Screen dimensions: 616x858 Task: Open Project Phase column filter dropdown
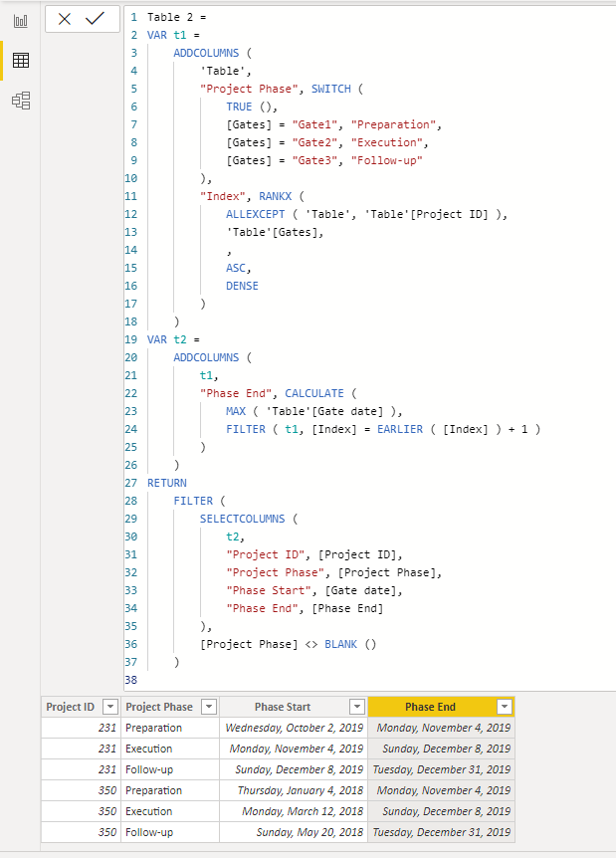pyautogui.click(x=209, y=707)
